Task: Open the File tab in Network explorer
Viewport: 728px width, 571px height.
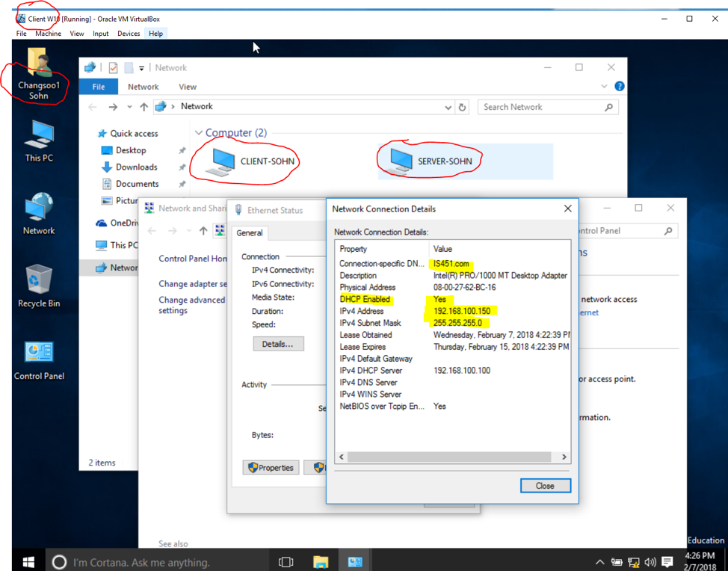Action: pyautogui.click(x=99, y=87)
